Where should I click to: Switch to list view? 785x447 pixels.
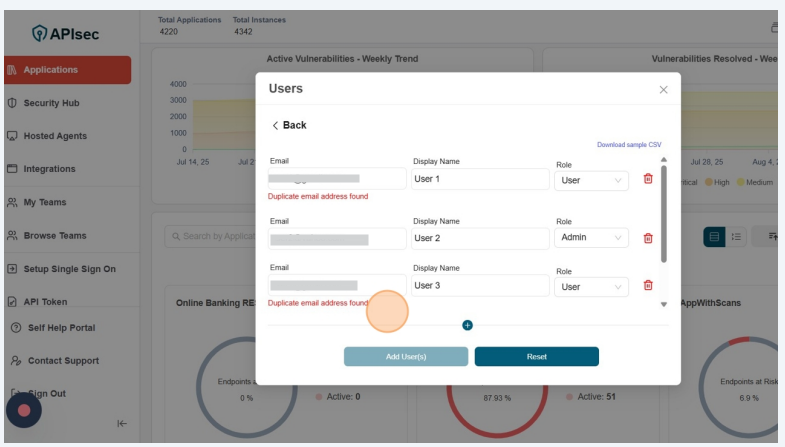point(736,237)
